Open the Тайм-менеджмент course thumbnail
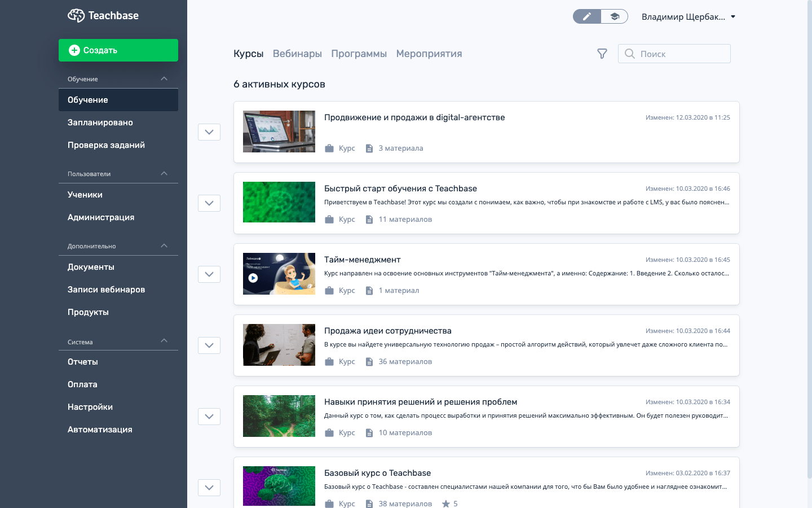This screenshot has height=508, width=812. tap(279, 274)
